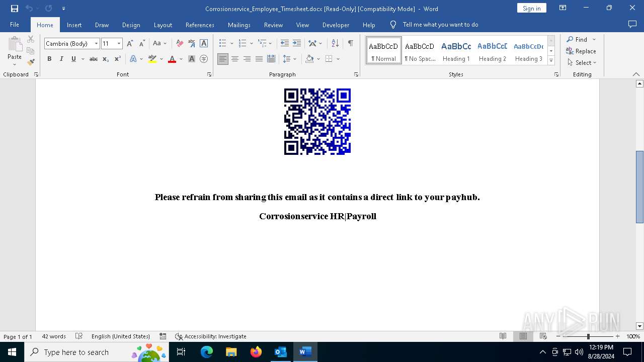Align paragraph text to the right
Viewport: 644px width, 362px height.
[x=247, y=59]
